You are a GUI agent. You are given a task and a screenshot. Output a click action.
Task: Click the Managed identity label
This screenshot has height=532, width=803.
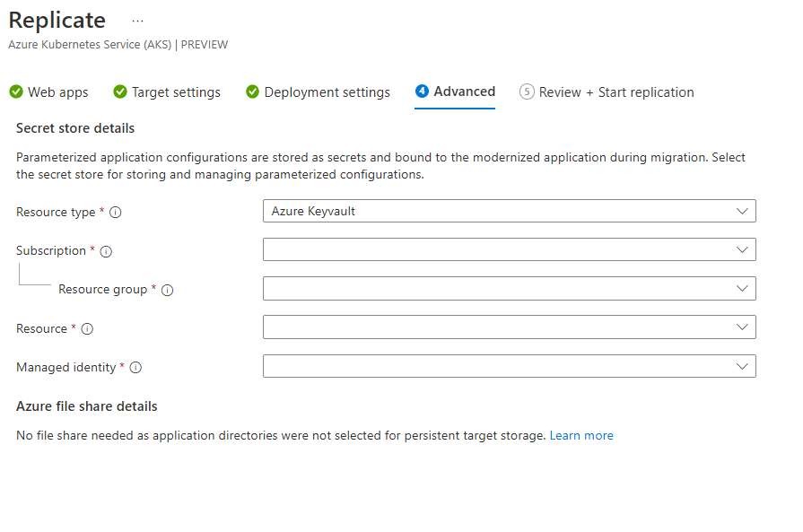(66, 368)
